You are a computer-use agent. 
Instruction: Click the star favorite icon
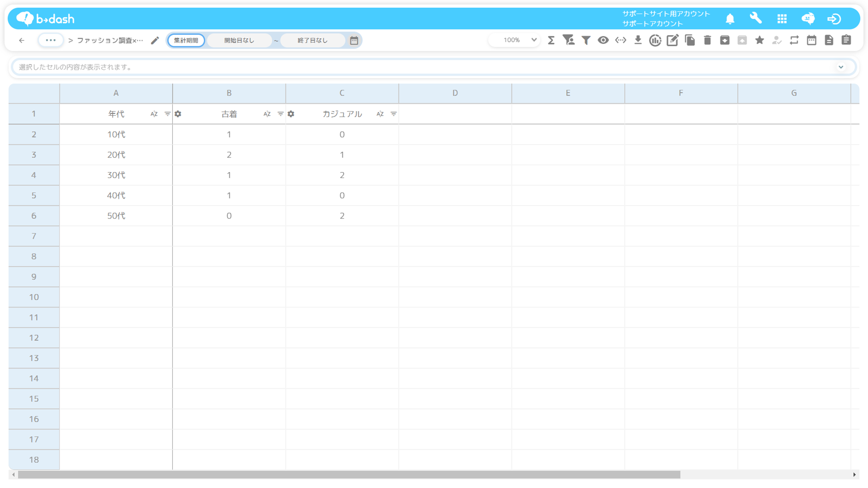point(760,40)
